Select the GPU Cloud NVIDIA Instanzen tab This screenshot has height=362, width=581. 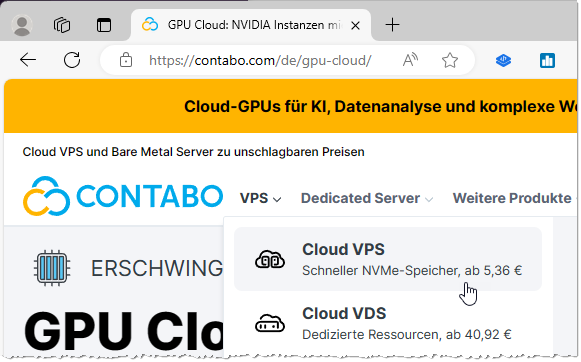pos(251,25)
